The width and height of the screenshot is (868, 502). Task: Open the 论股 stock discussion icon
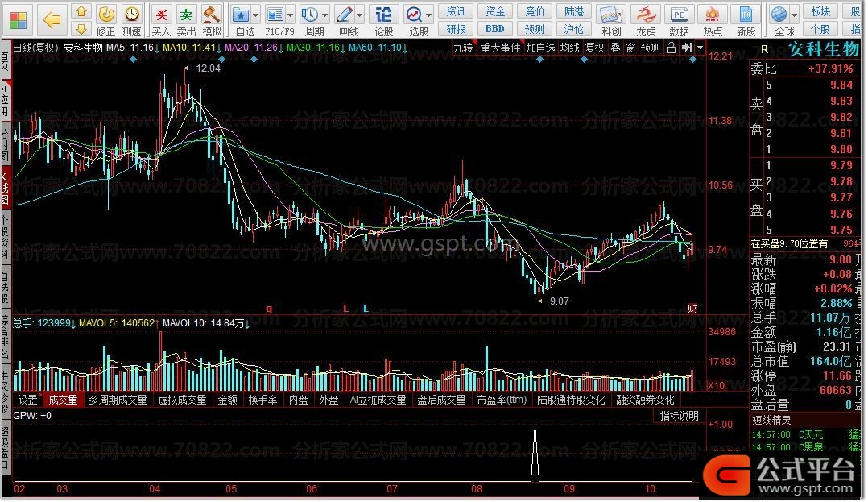(383, 15)
